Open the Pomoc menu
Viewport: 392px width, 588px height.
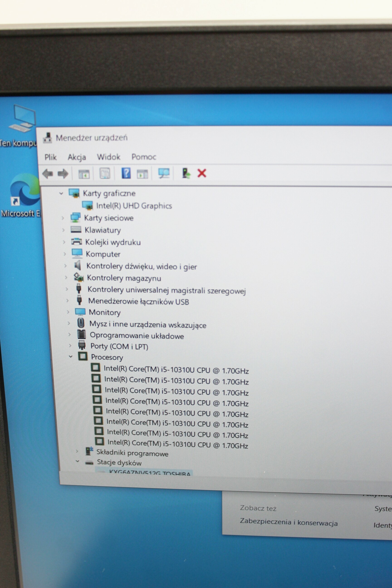(144, 157)
